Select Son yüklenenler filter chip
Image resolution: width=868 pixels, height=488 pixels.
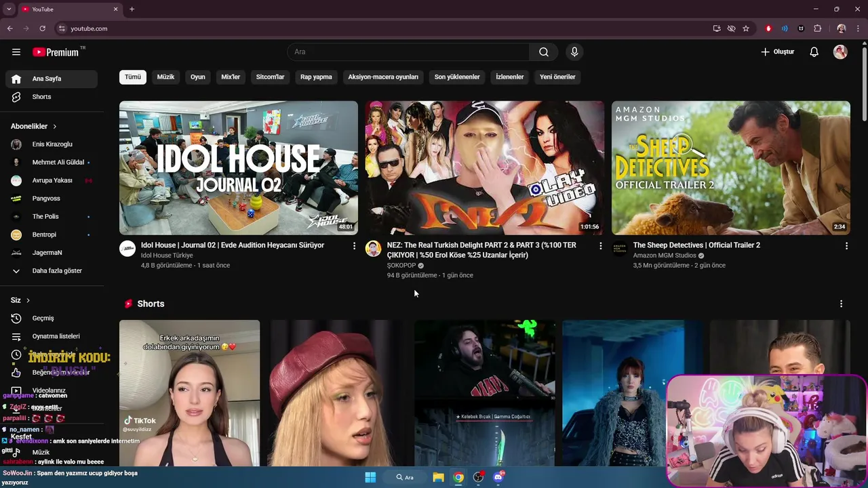[457, 77]
